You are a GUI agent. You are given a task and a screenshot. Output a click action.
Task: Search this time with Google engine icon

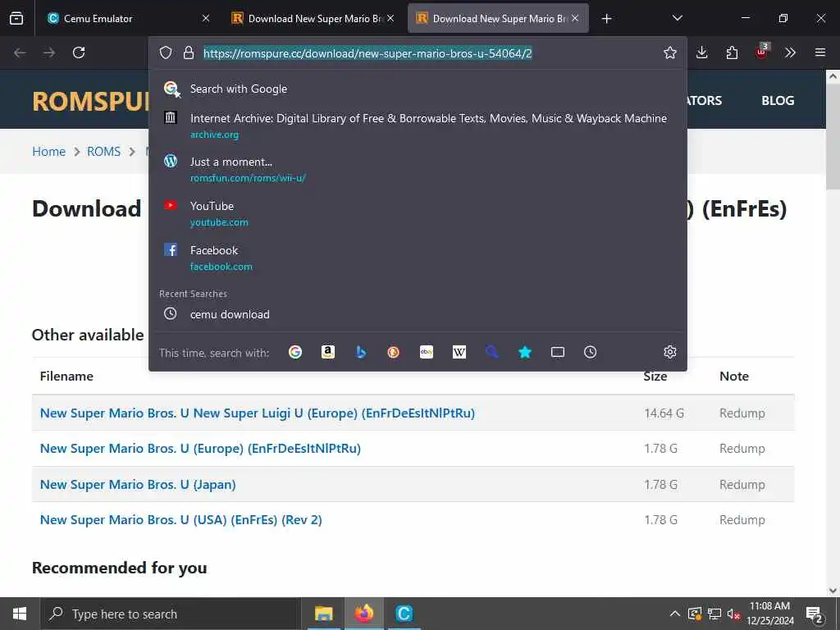(295, 352)
